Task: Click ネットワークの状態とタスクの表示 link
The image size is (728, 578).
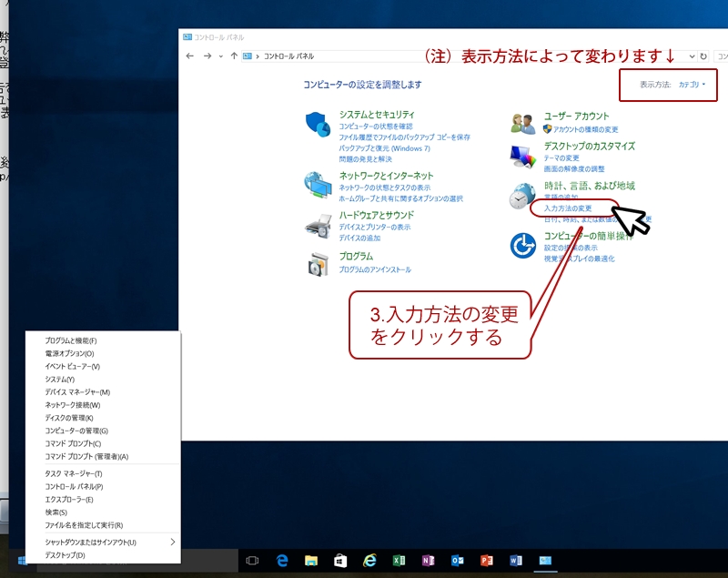Action: tap(384, 188)
